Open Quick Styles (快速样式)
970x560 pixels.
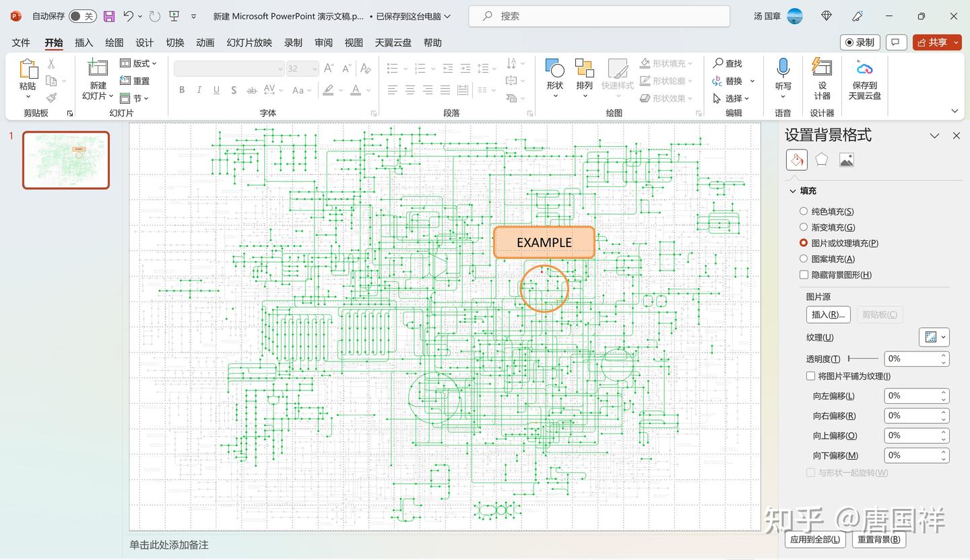tap(617, 76)
